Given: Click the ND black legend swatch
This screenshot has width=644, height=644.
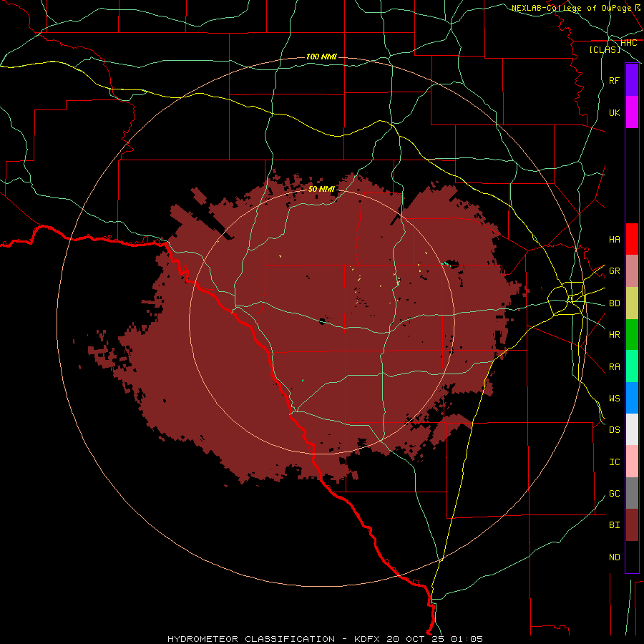Looking at the screenshot, I should [632, 557].
